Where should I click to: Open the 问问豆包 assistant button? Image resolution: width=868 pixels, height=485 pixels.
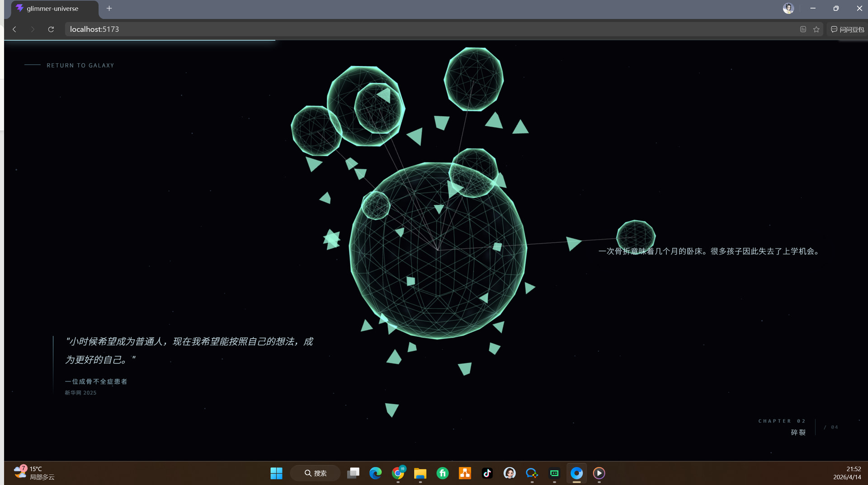point(847,29)
